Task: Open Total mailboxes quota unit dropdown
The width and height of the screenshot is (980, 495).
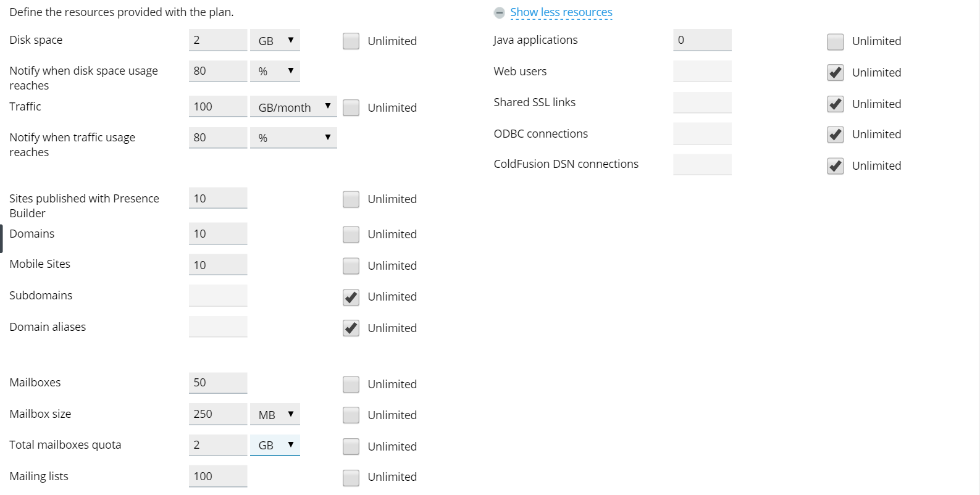Action: 275,445
